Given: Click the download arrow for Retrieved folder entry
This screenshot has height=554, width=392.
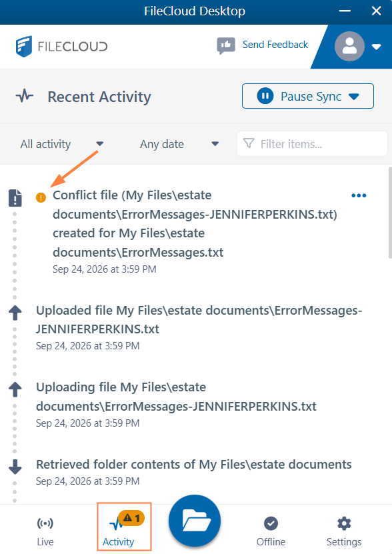Looking at the screenshot, I should coord(15,467).
